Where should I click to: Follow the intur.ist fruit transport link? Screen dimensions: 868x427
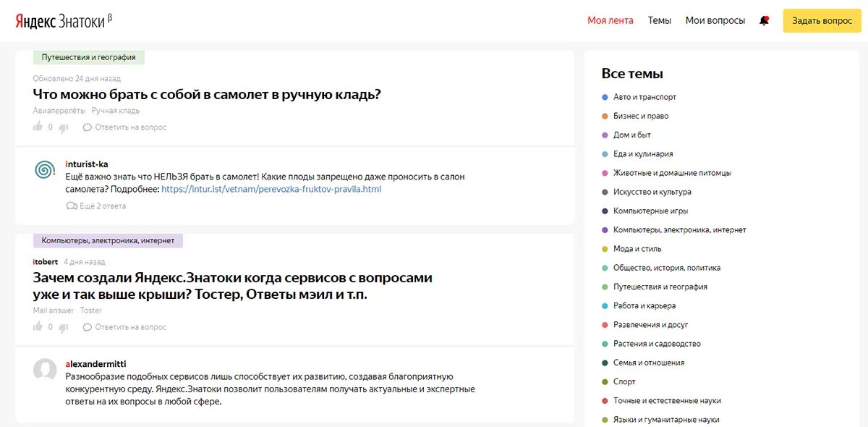pyautogui.click(x=271, y=189)
